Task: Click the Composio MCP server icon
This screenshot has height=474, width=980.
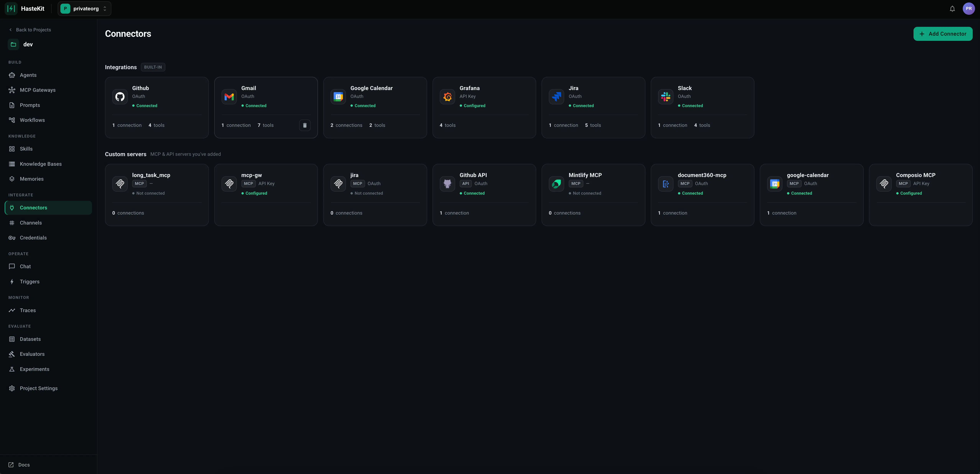Action: click(884, 184)
